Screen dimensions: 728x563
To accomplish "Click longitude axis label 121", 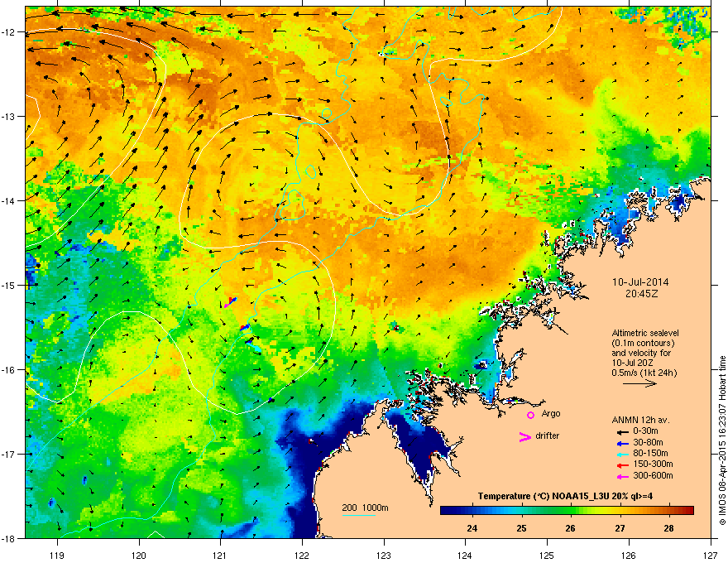I will (220, 555).
